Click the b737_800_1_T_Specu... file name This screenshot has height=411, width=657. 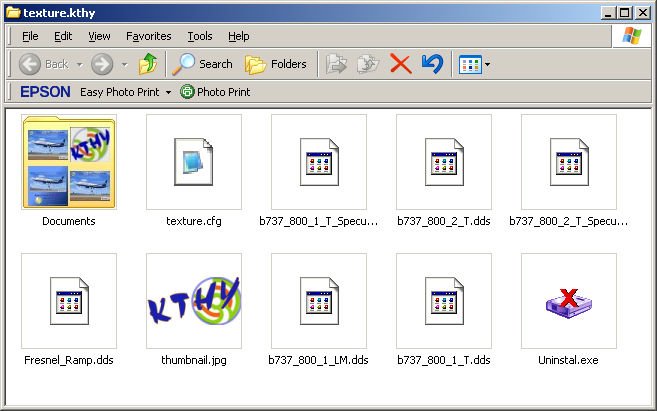pyautogui.click(x=318, y=221)
